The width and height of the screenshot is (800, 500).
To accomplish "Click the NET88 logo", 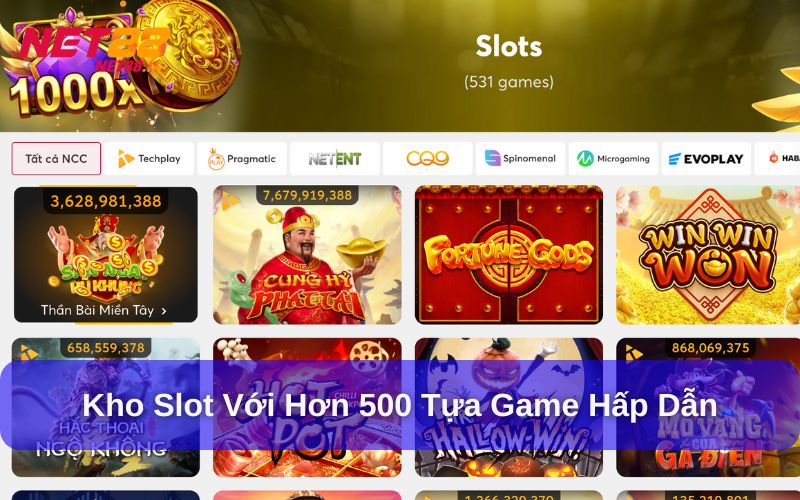I will coord(94,45).
